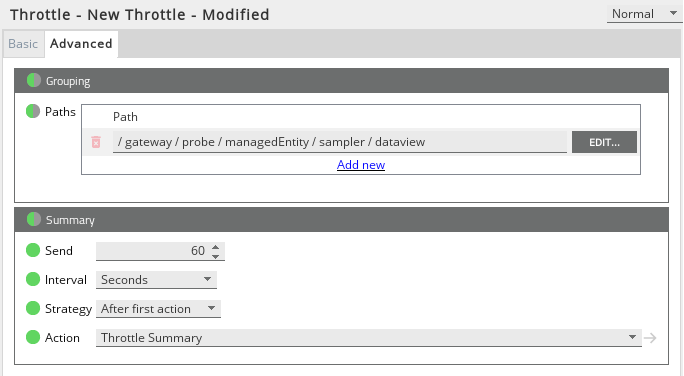Click the EDIT... button for path

tap(604, 142)
